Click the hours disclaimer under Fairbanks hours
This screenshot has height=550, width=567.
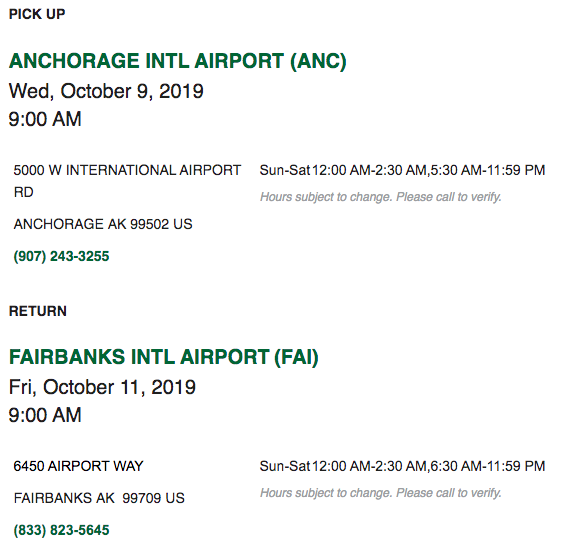(381, 493)
